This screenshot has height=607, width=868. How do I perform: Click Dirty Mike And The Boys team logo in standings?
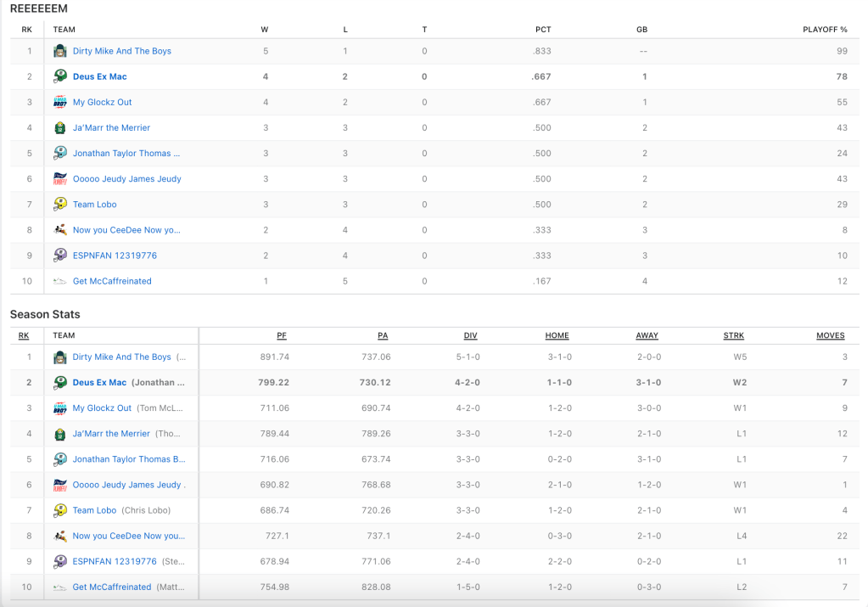point(60,51)
